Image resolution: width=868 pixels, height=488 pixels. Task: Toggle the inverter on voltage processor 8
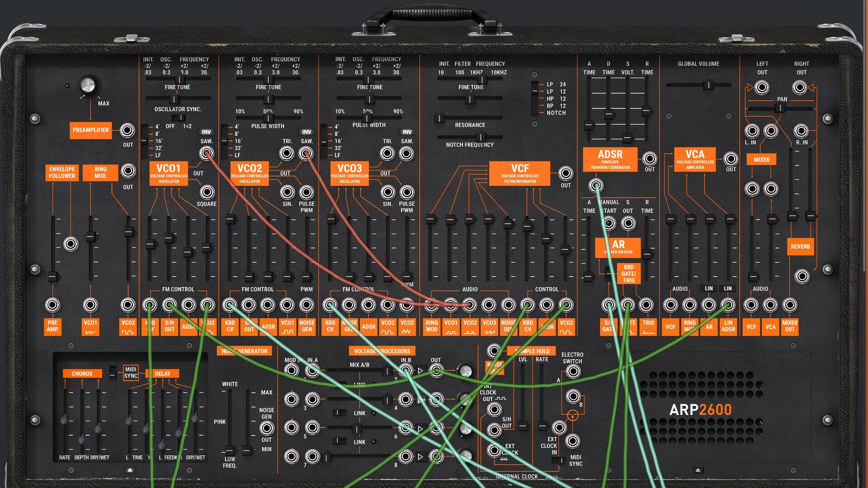pyautogui.click(x=420, y=457)
